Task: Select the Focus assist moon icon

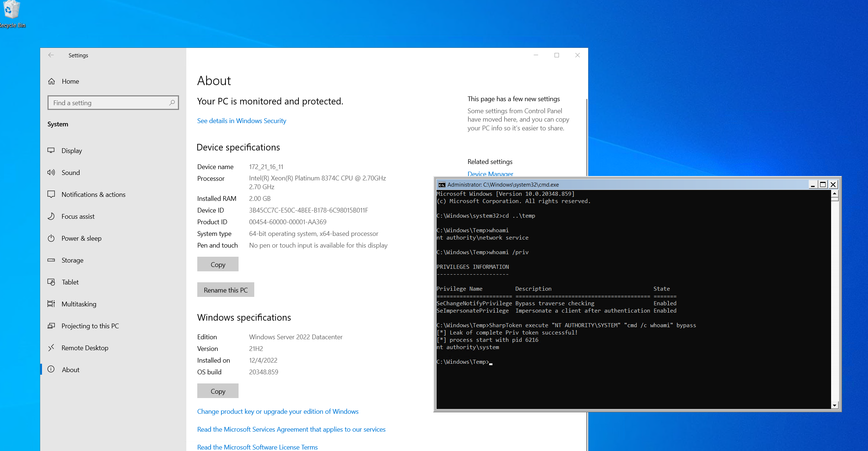Action: coord(51,216)
